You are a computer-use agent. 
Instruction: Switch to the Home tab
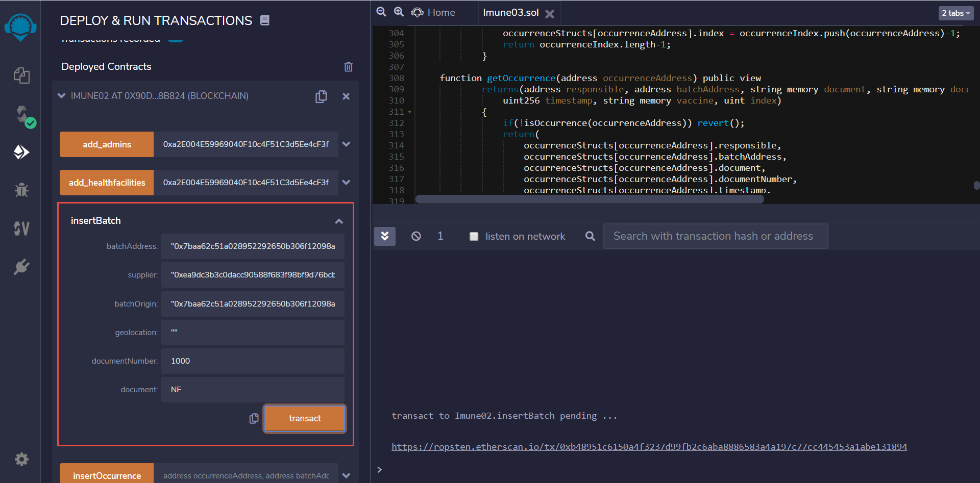click(433, 12)
